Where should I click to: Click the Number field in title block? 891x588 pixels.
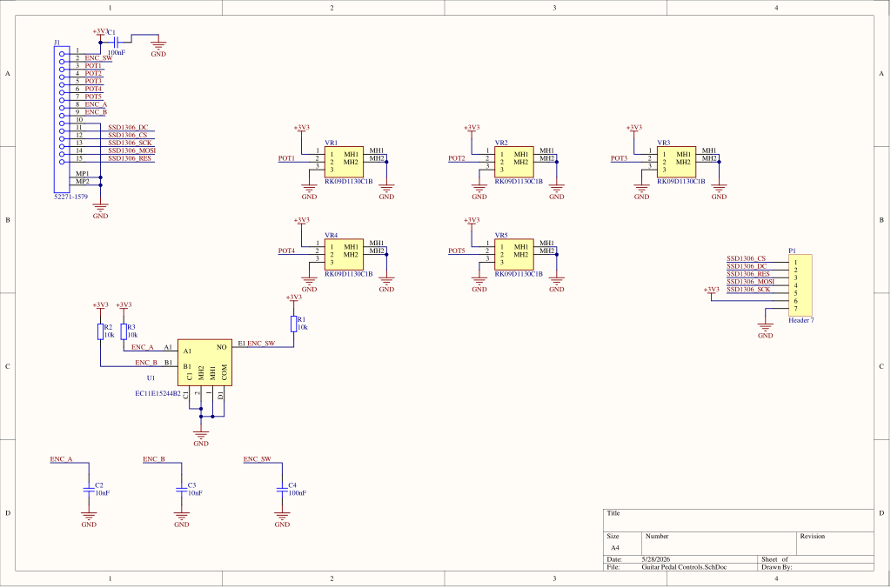719,544
